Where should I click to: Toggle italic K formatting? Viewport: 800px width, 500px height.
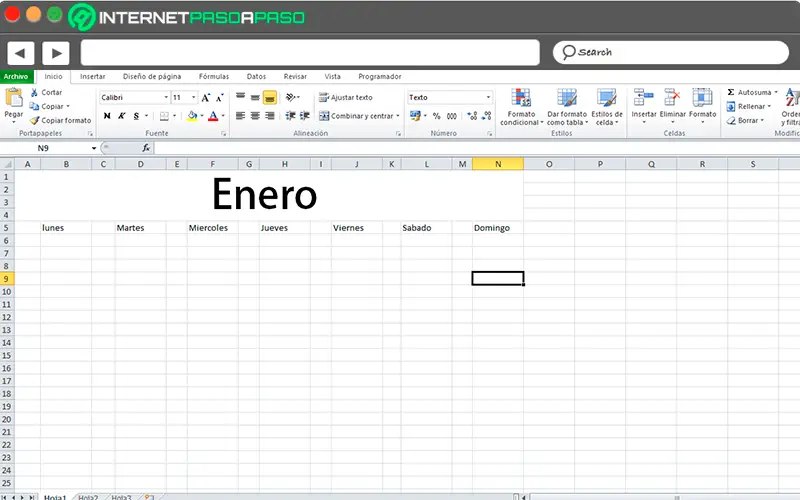(121, 116)
